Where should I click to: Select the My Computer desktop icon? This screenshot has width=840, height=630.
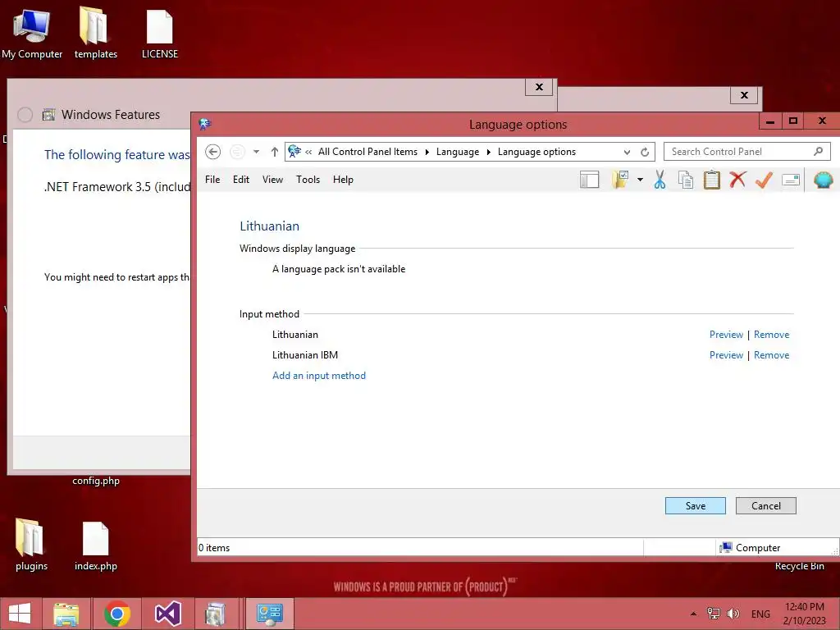pos(32,33)
